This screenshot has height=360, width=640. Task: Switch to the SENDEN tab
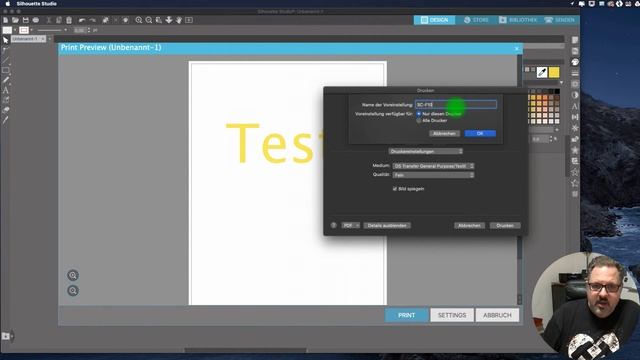559,20
